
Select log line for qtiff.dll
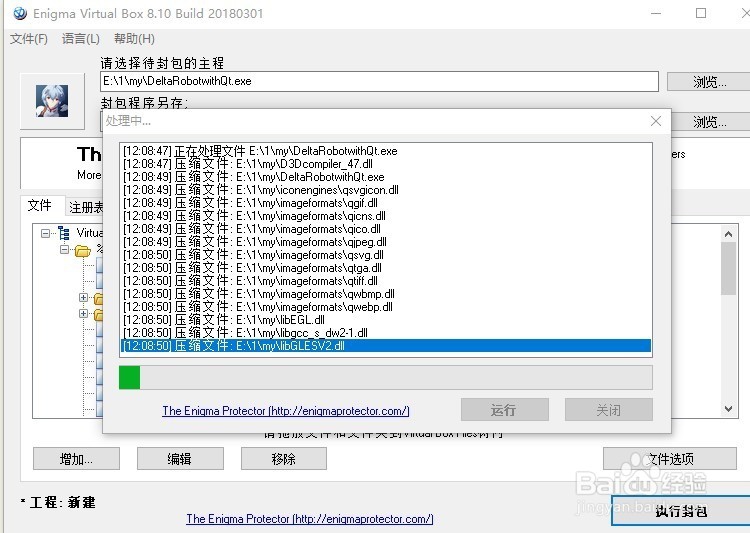coord(386,281)
